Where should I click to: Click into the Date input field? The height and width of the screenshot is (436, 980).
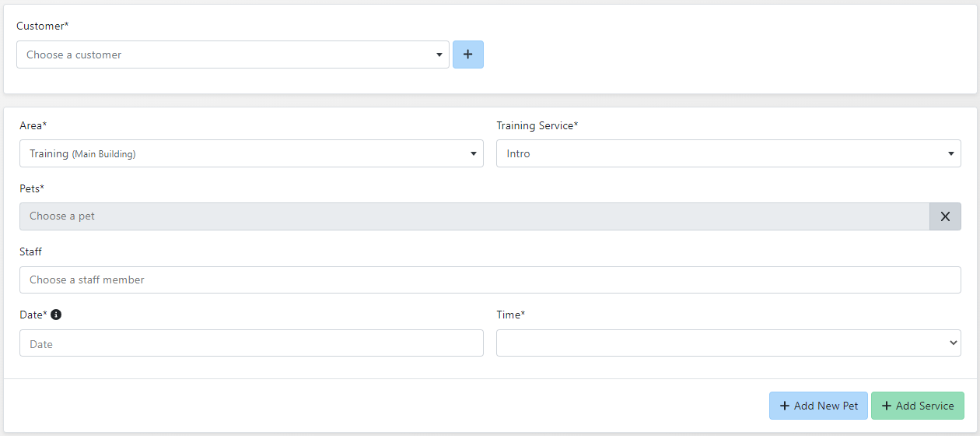pos(251,343)
